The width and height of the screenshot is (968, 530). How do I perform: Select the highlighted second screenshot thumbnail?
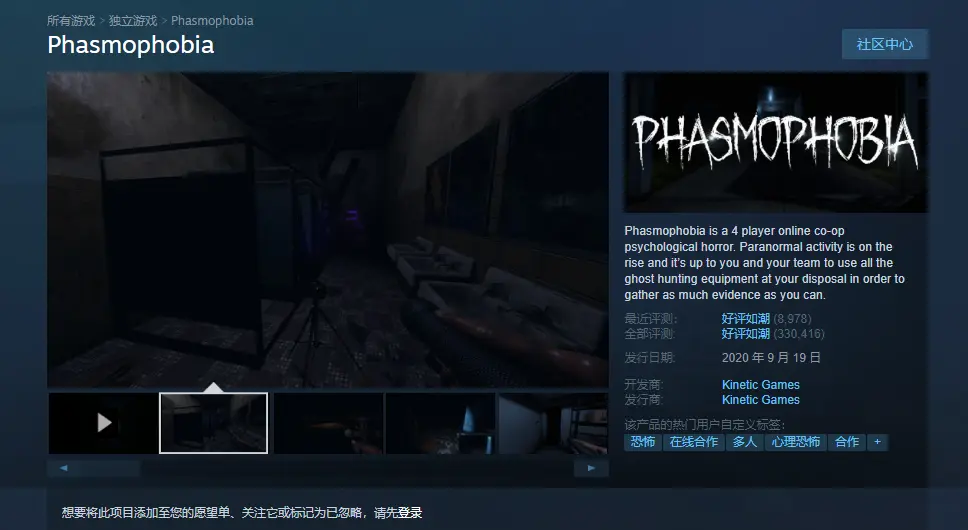point(214,423)
